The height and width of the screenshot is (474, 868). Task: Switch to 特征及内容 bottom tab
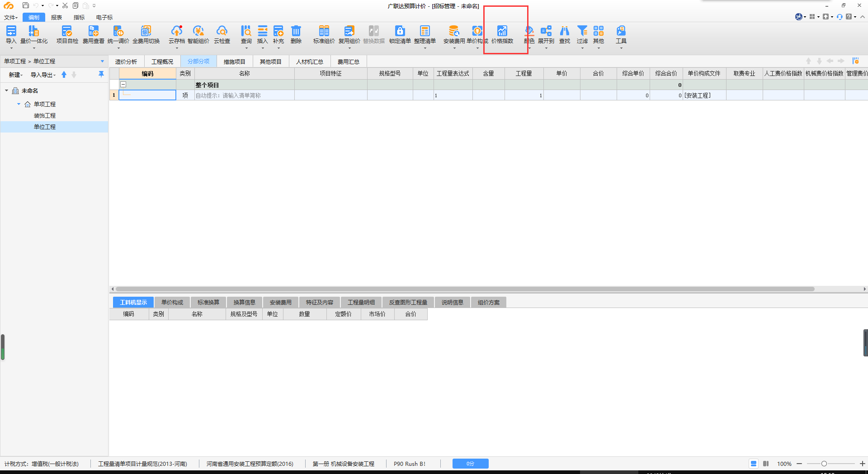click(x=320, y=302)
